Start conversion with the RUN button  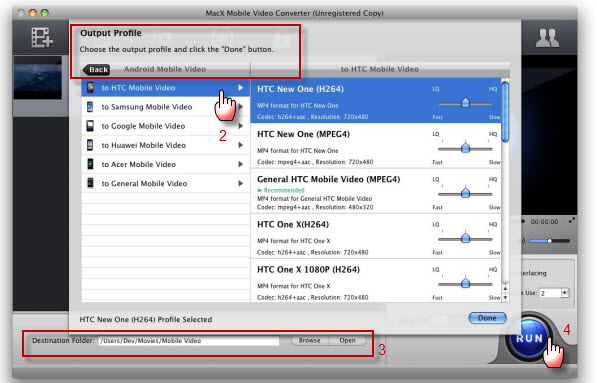coord(529,338)
